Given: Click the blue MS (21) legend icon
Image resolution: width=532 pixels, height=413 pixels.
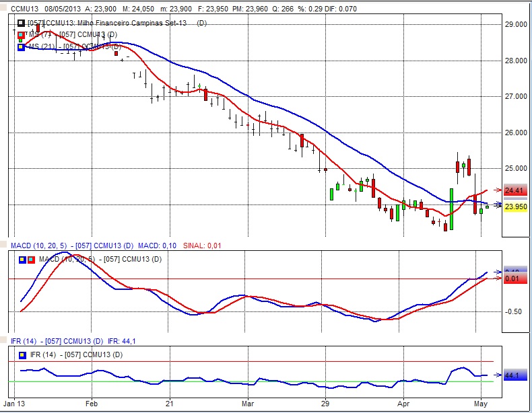Looking at the screenshot, I should [22, 46].
